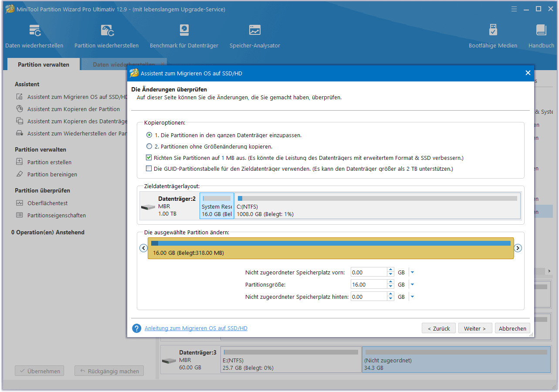Open Daten wiederherstellen toolbar icon
The height and width of the screenshot is (392, 559).
pyautogui.click(x=34, y=30)
